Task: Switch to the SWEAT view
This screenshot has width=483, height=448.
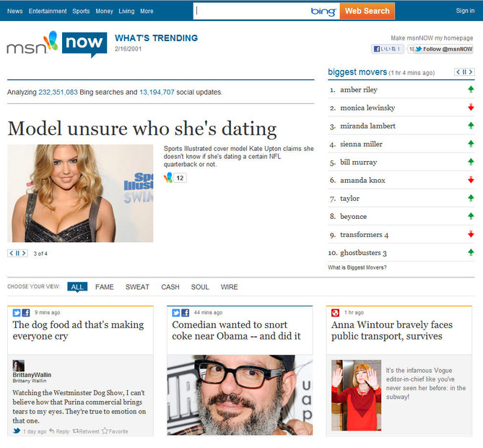Action: 137,287
